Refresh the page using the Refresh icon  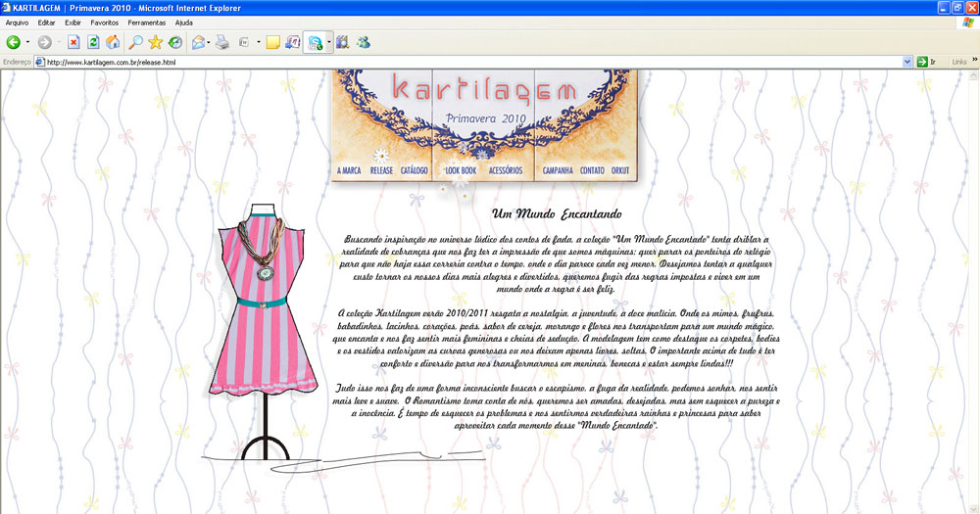pos(93,42)
